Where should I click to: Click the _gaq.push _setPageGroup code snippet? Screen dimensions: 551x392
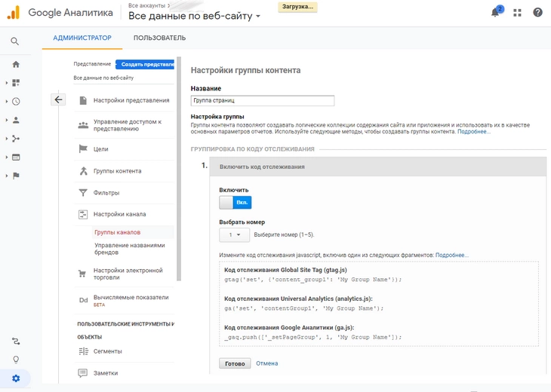tap(312, 337)
